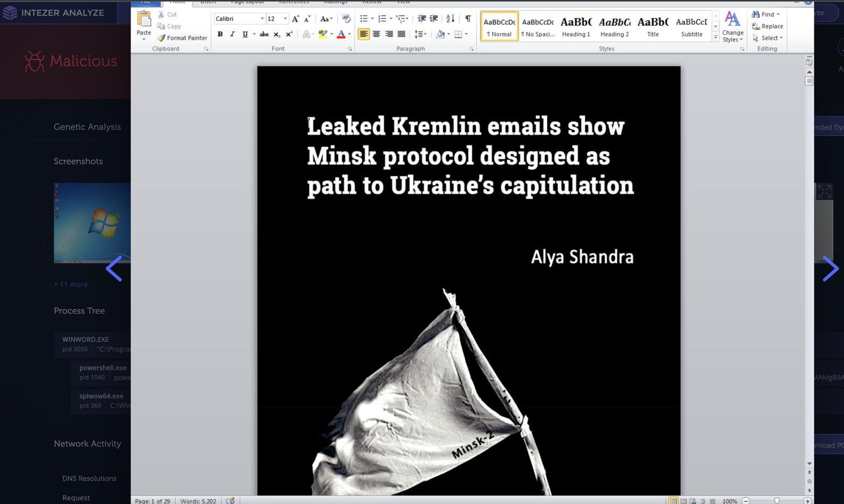The image size is (844, 504).
Task: Click the Bullets list icon
Action: [x=363, y=19]
